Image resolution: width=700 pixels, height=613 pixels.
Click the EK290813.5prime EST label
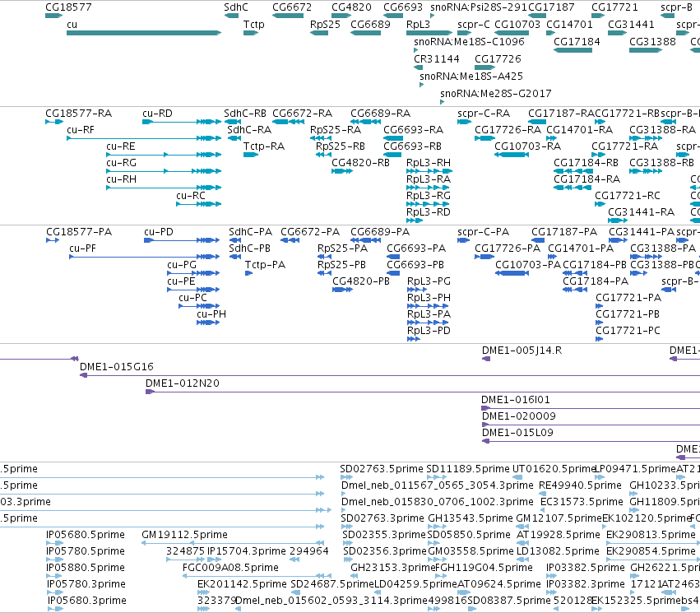pos(651,535)
